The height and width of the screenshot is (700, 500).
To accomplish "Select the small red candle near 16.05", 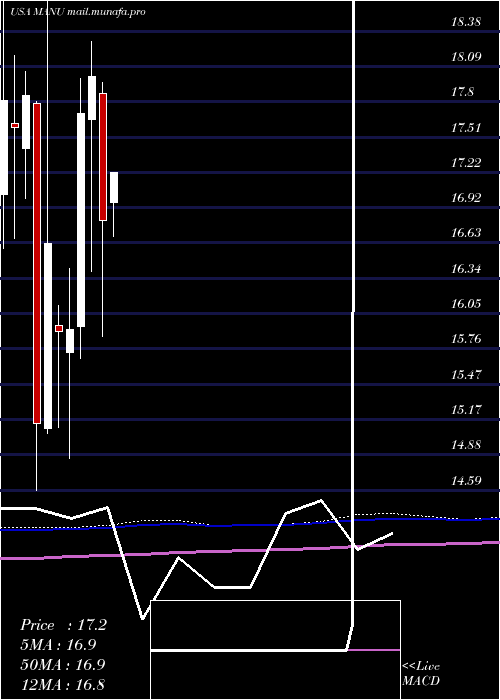I will click(x=59, y=328).
